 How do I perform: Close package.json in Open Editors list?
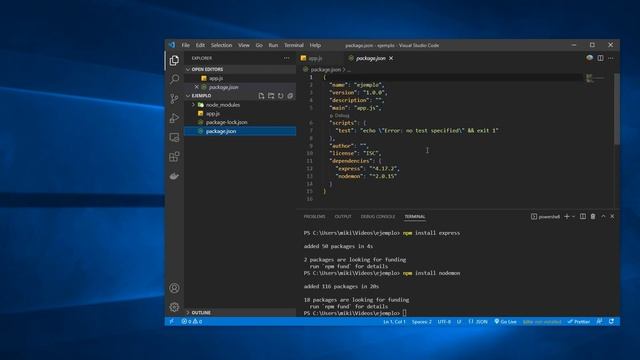pos(196,87)
